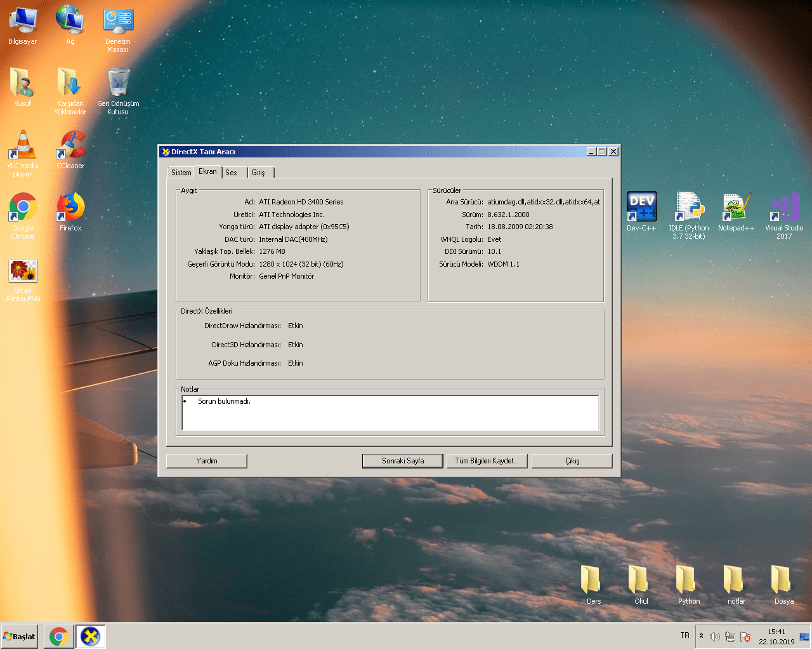Click the 'ATI Radeon HD 3400 Series' text

click(301, 202)
